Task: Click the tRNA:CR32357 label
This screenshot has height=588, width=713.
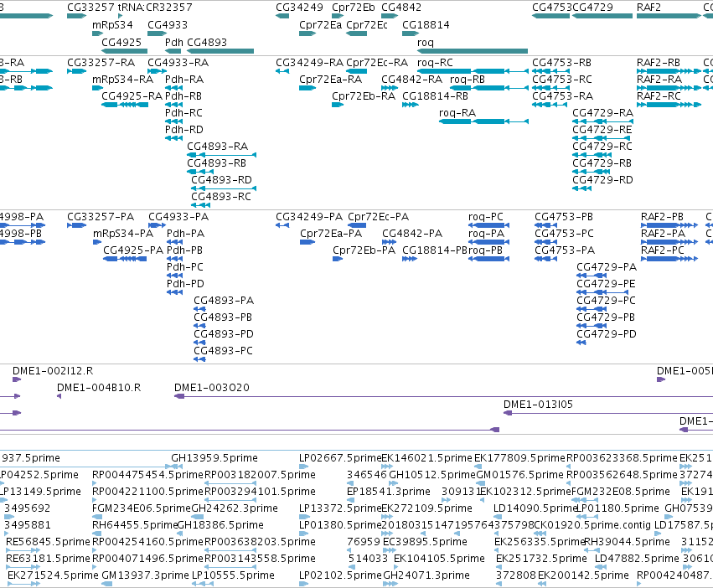Action: (155, 8)
